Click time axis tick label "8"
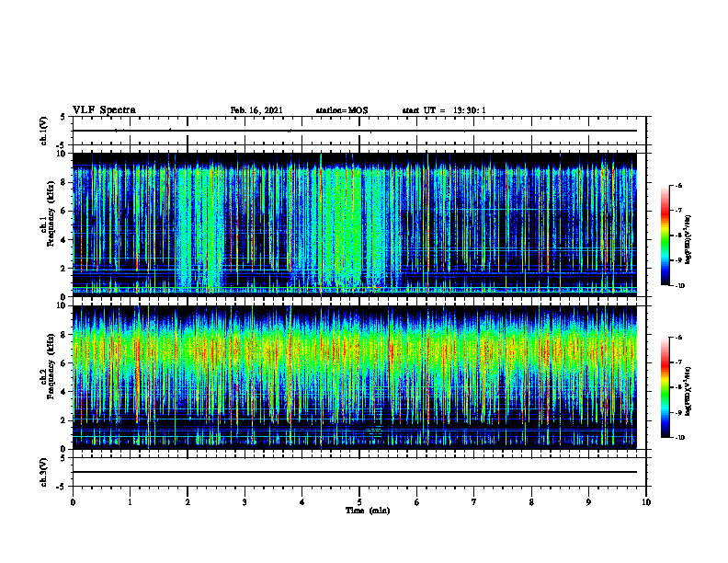The image size is (728, 563). pyautogui.click(x=531, y=502)
